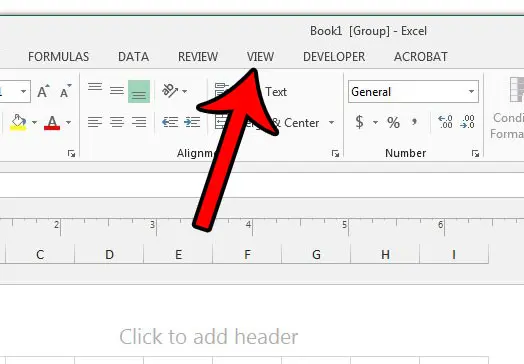Screen dimensions: 524x364
Task: Click Merge & Center button
Action: point(267,123)
